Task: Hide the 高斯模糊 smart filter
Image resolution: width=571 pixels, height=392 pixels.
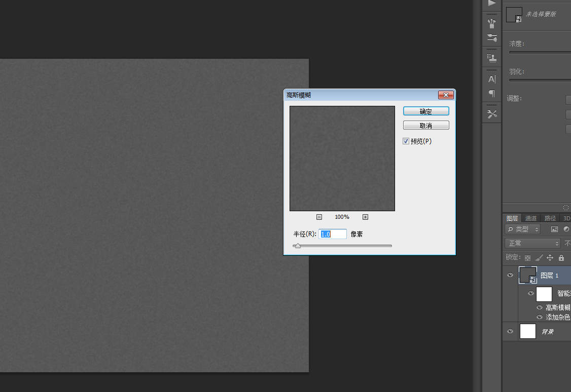Action: coord(540,307)
